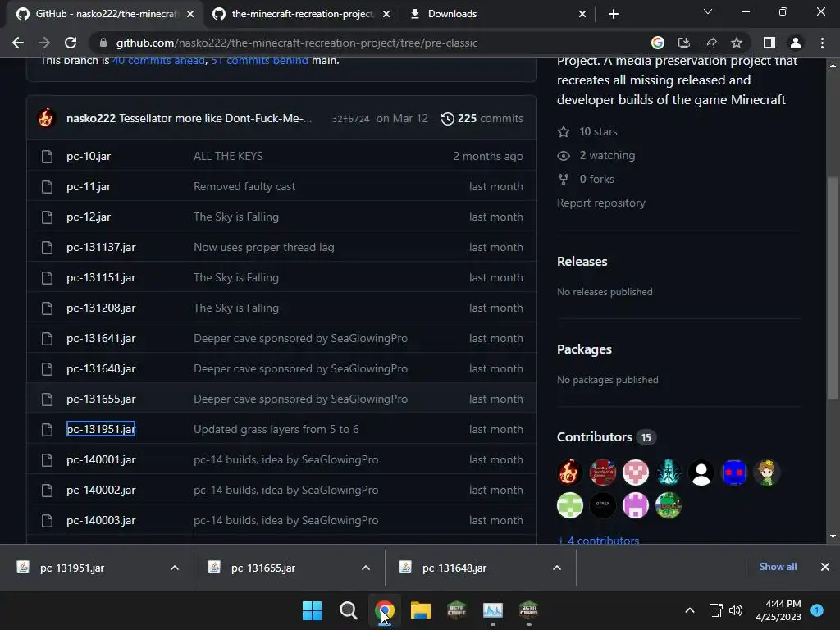The image size is (840, 630).
Task: Open Chrome's three-dot menu
Action: [x=822, y=43]
